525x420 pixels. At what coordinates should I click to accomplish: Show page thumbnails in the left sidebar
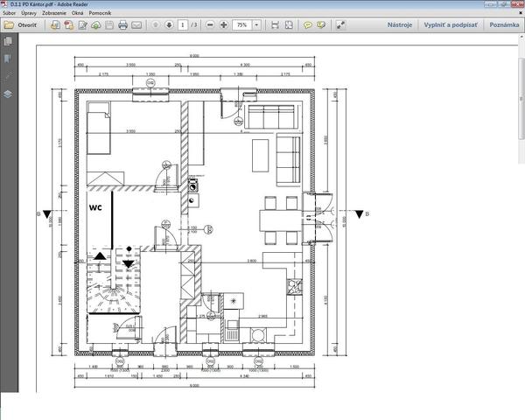click(x=8, y=44)
